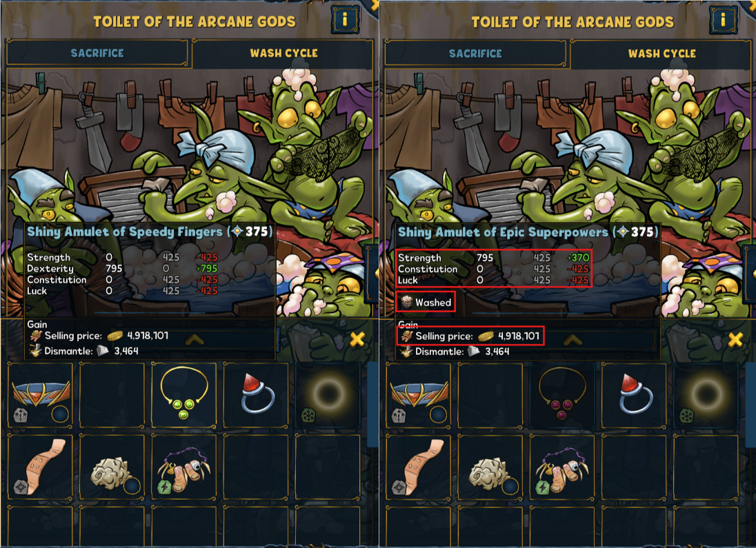Collapse left tooltip using up chevron

(195, 341)
